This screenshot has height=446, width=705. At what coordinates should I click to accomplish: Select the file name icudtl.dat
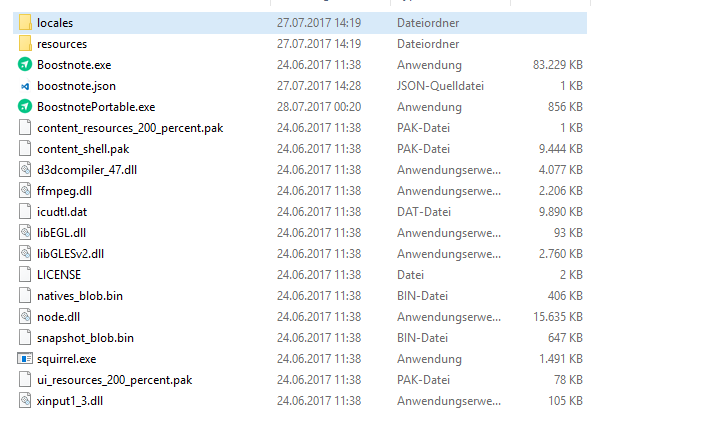click(x=62, y=212)
